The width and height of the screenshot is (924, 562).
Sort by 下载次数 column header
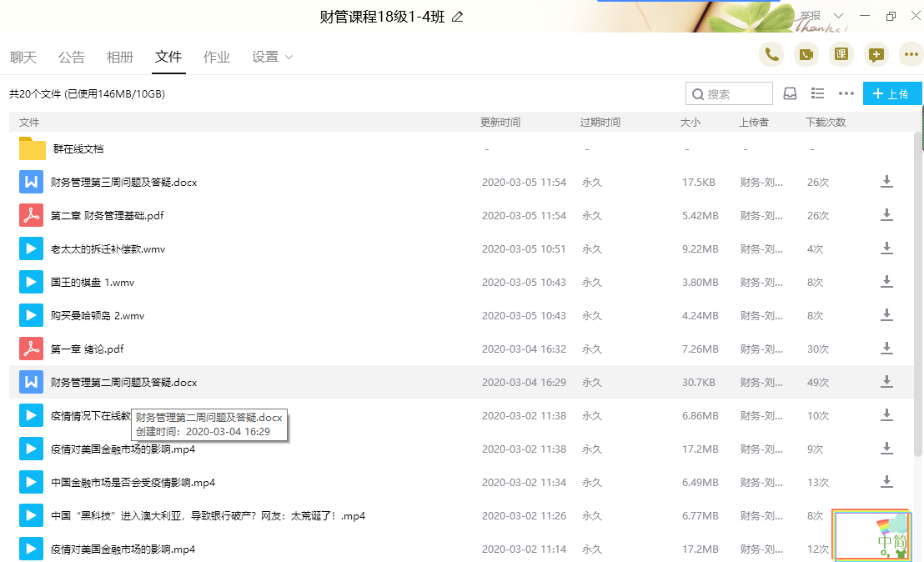(x=826, y=122)
